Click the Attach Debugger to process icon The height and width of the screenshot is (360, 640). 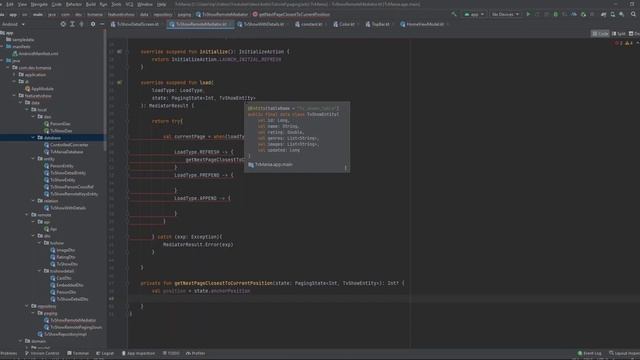coord(583,14)
